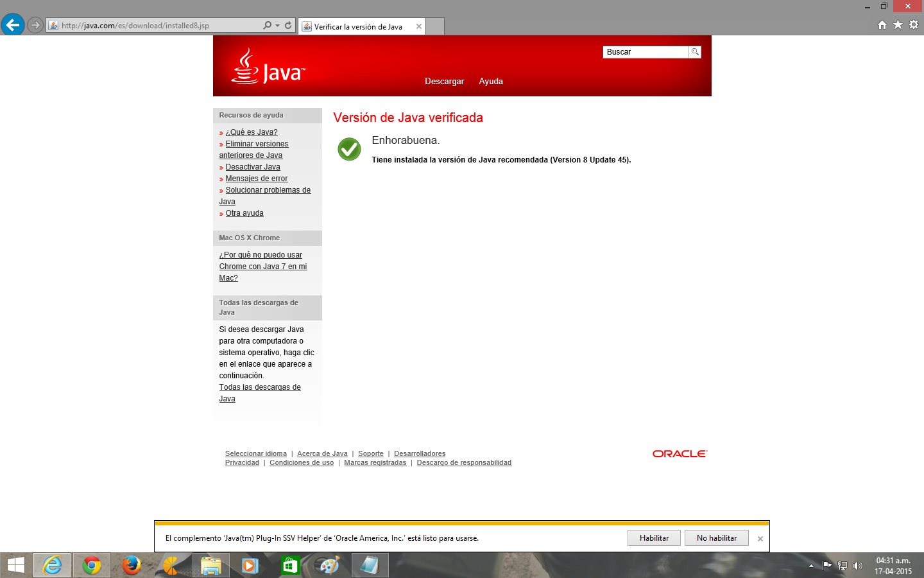
Task: Click the Windows Start button
Action: 15,565
